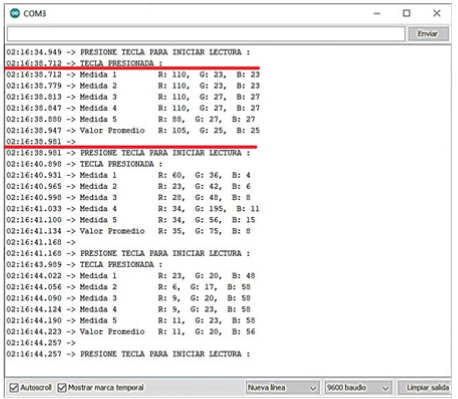The height and width of the screenshot is (399, 458).
Task: Click the COM3 window title text
Action: [x=35, y=14]
